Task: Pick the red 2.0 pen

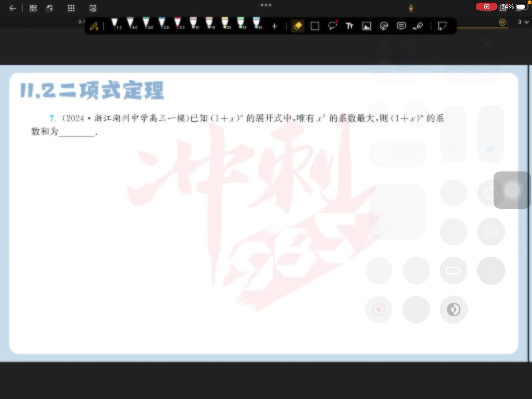Action: point(178,23)
